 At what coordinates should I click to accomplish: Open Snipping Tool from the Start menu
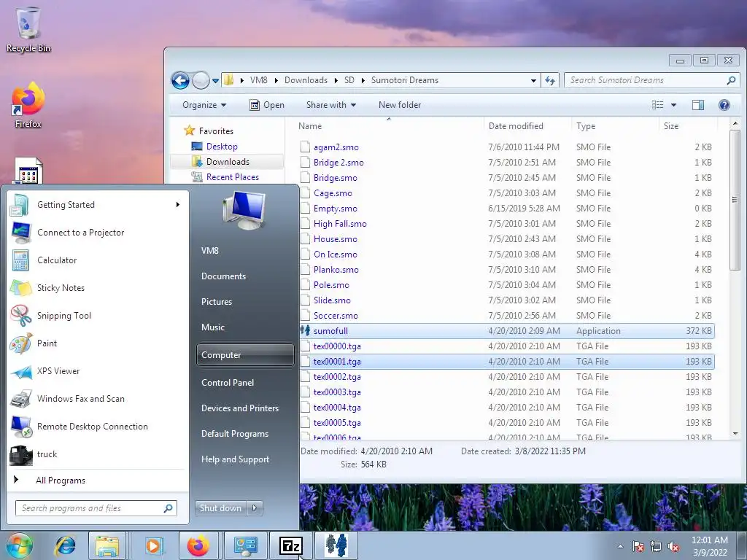(98, 316)
